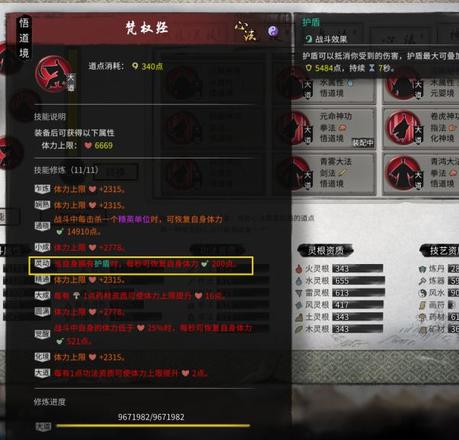Choose the 青霄大法 sword skill icon

295,173
